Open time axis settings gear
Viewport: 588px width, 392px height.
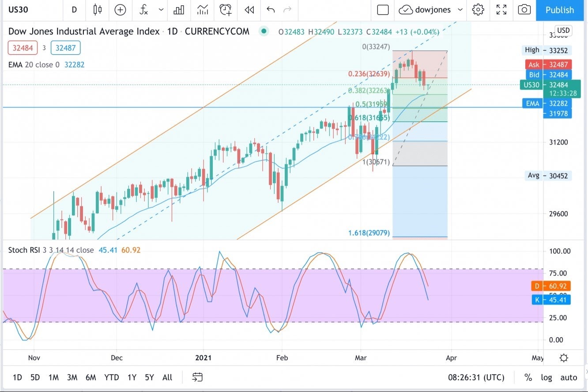(x=564, y=358)
